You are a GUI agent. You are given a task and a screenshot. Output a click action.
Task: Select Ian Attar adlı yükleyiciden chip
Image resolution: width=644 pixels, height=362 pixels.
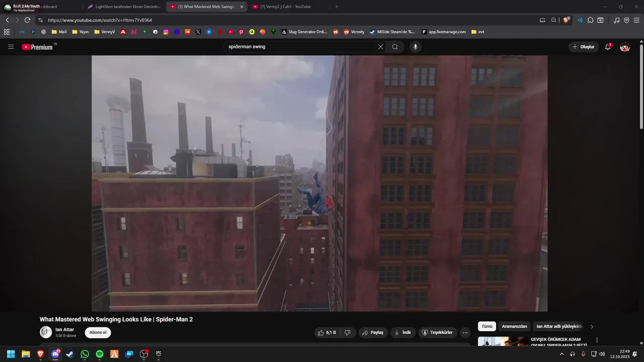pos(559,326)
